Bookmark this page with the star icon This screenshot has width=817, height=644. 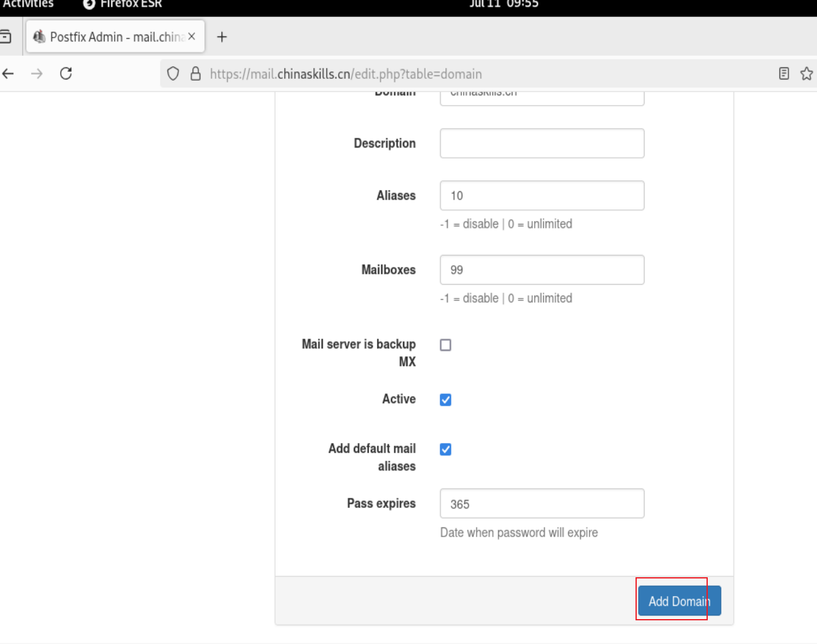point(807,74)
